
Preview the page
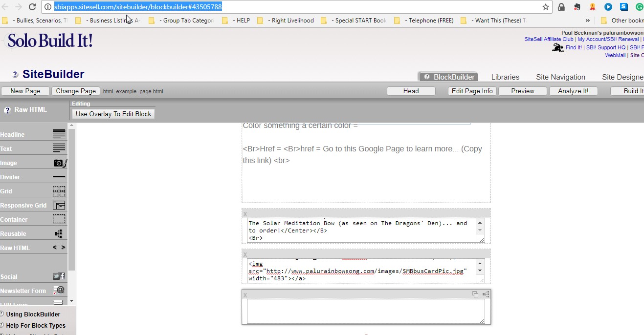coord(523,91)
